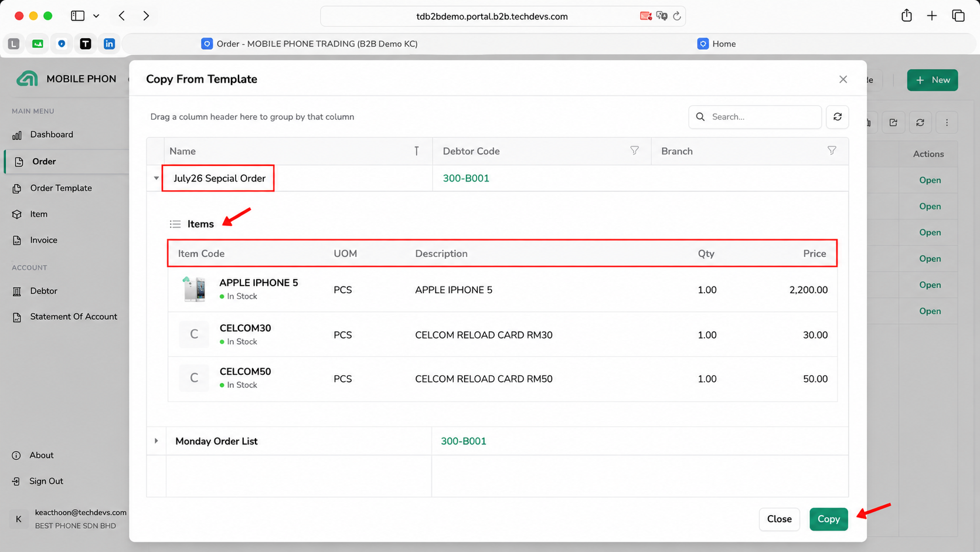
Task: Click Invoice document icon in sidebar
Action: [17, 241]
